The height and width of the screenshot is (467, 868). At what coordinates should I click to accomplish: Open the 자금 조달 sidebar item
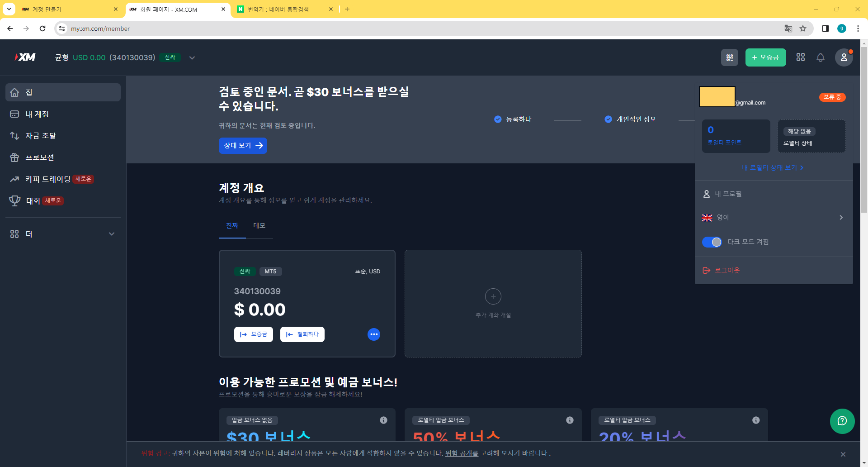[x=40, y=136]
